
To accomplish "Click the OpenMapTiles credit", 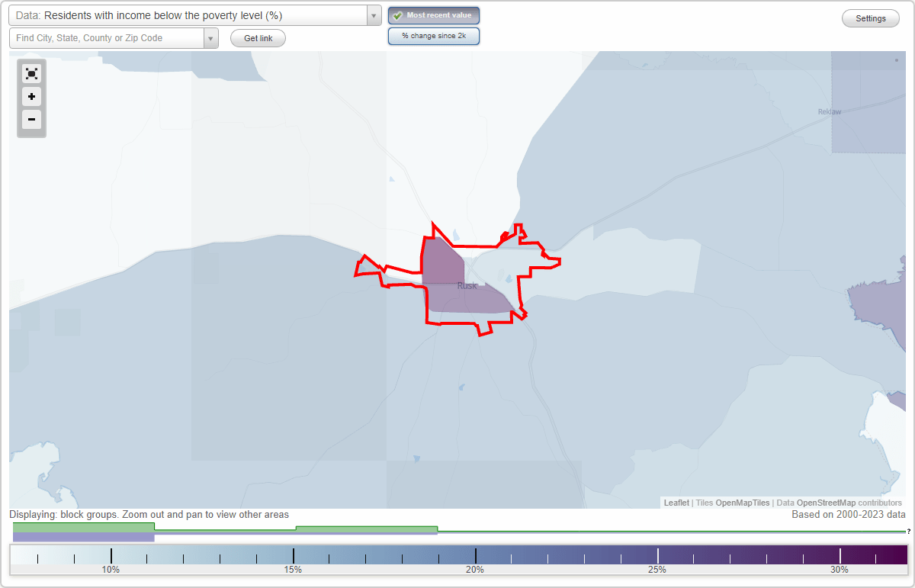I will (x=742, y=503).
